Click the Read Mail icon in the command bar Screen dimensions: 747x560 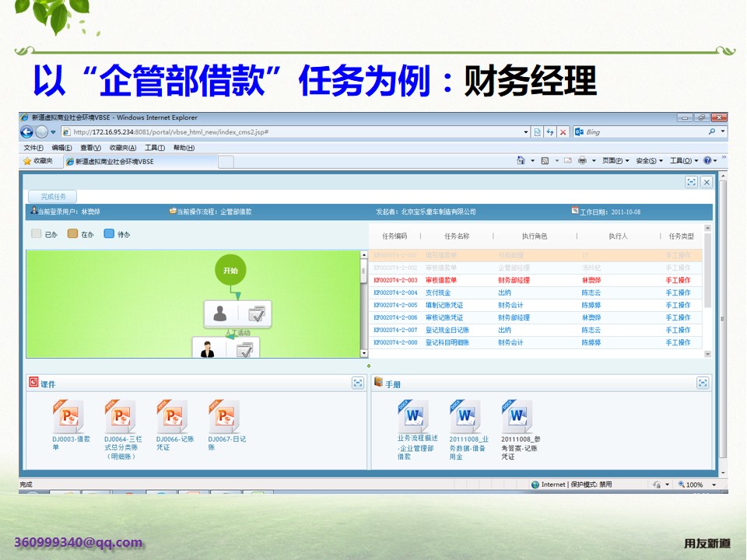(x=568, y=160)
